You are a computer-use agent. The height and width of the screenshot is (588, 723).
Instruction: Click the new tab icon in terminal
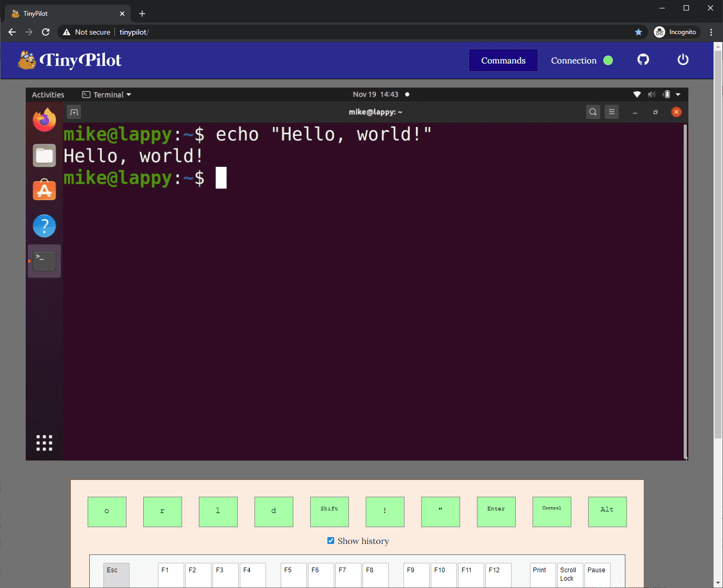pyautogui.click(x=74, y=112)
